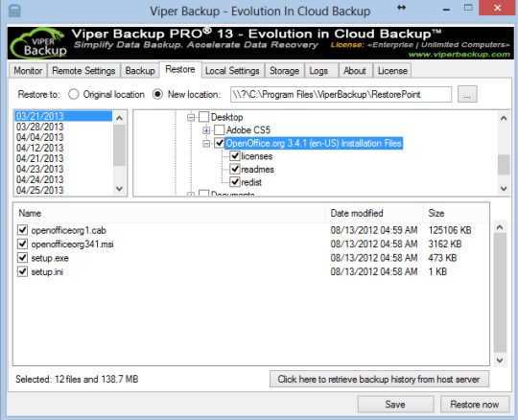Screen dimensions: 518x420
Task: Toggle the Adobe CS5 folder checkbox
Action: point(220,130)
